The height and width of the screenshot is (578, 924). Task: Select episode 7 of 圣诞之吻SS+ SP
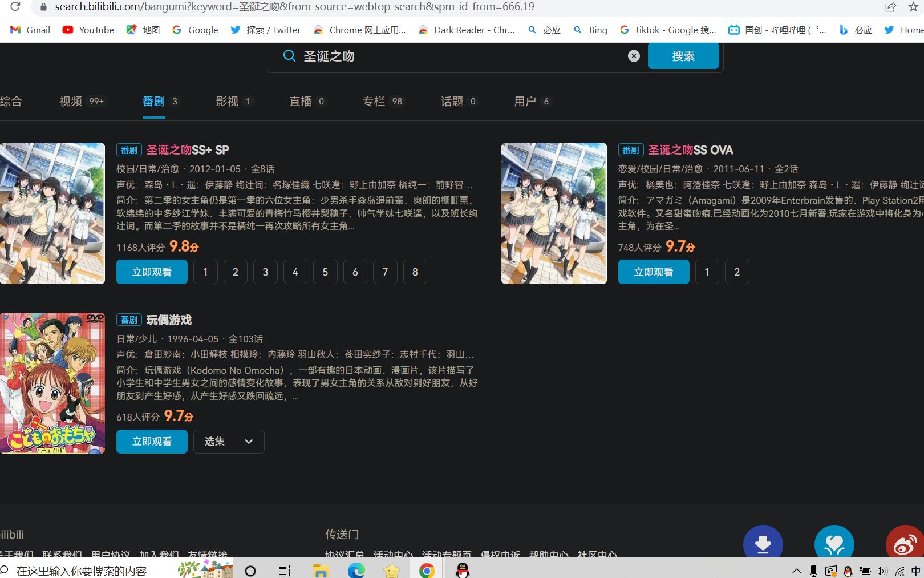click(x=385, y=272)
